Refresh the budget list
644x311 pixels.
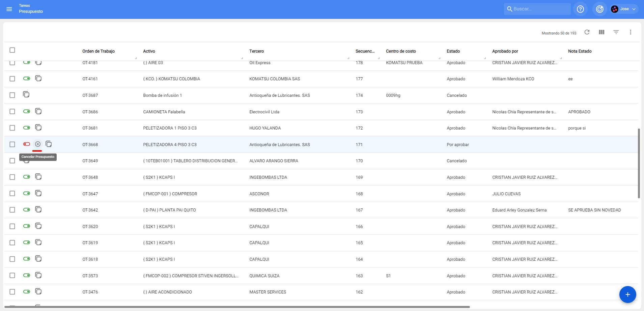coord(587,32)
